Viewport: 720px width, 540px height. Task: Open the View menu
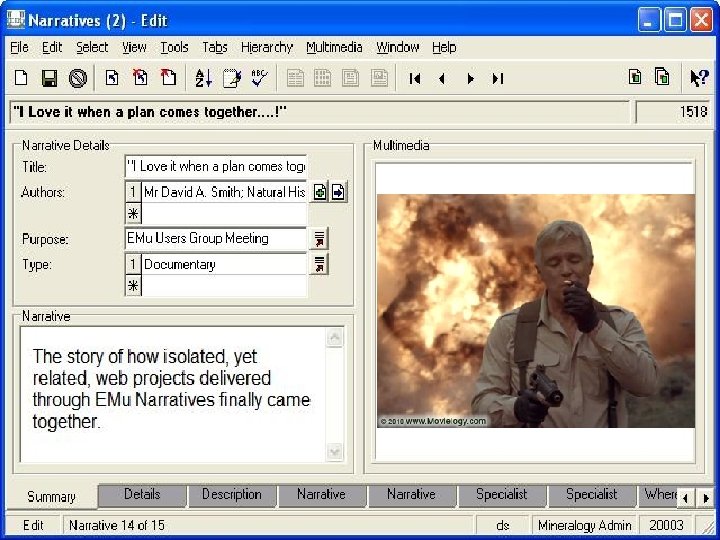[x=134, y=47]
